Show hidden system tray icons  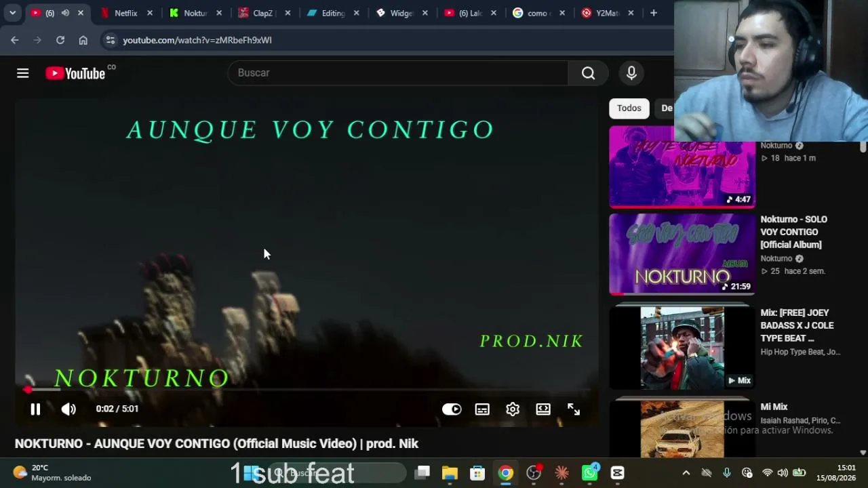click(x=686, y=472)
